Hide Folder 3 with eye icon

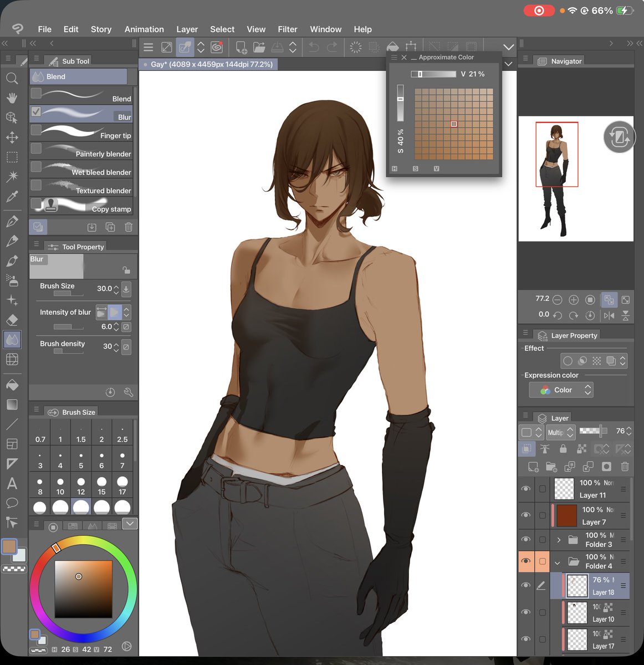tap(526, 539)
